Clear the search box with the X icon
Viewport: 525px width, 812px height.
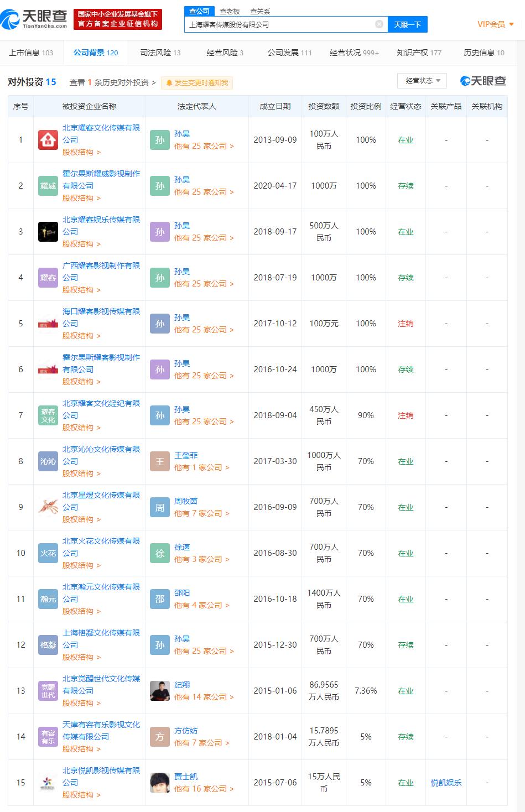point(379,24)
